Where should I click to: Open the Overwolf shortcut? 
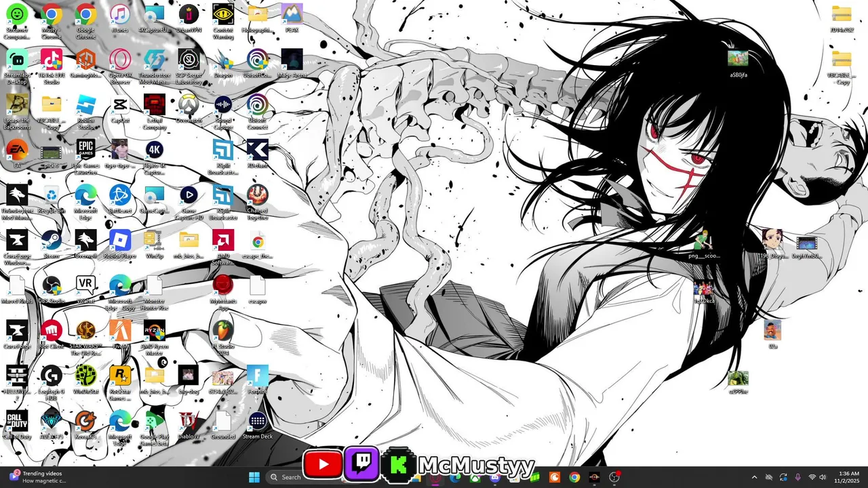click(x=85, y=244)
